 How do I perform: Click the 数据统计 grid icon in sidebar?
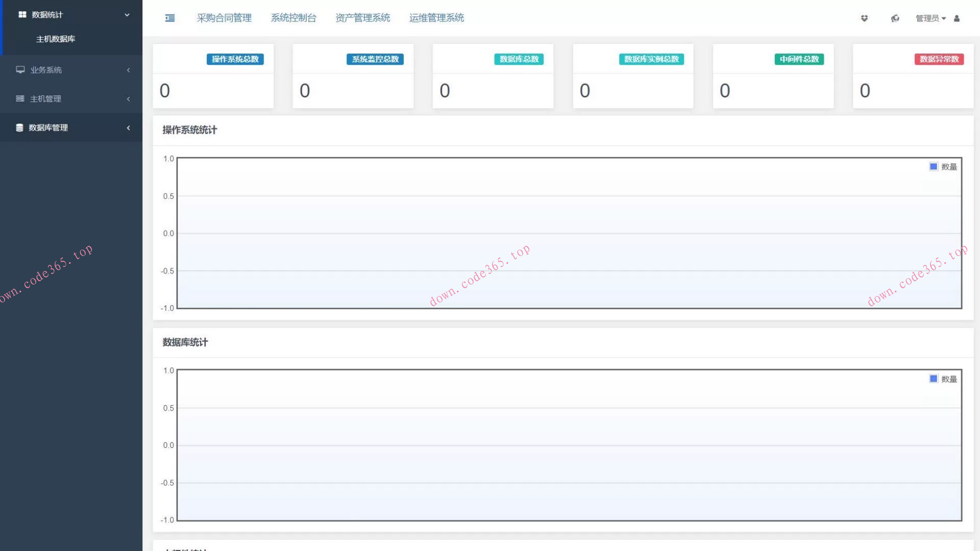22,15
